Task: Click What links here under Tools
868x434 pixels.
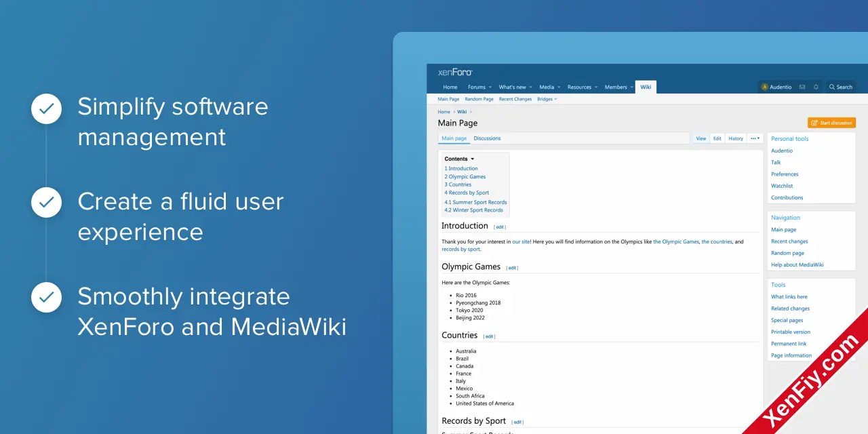Action: click(789, 297)
